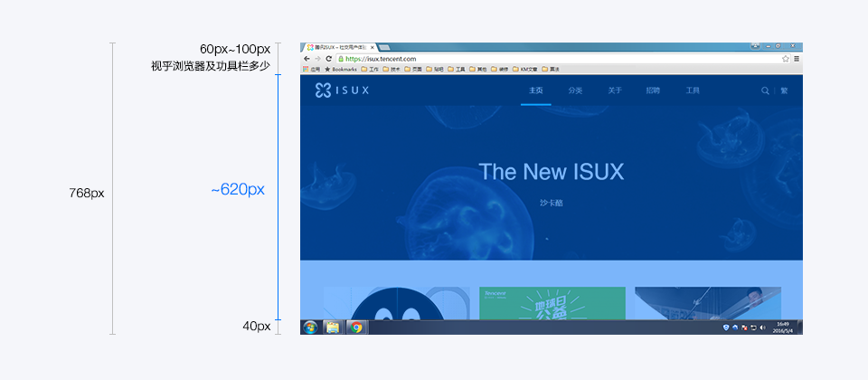Select the 招聘 navigation item

[653, 90]
